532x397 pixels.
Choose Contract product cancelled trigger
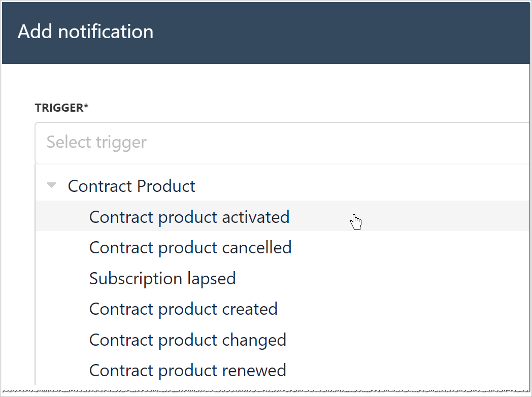tap(190, 248)
